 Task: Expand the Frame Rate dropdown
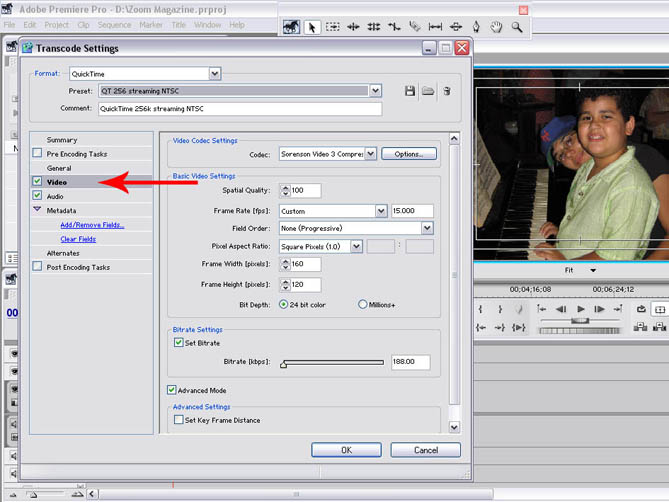(x=381, y=211)
